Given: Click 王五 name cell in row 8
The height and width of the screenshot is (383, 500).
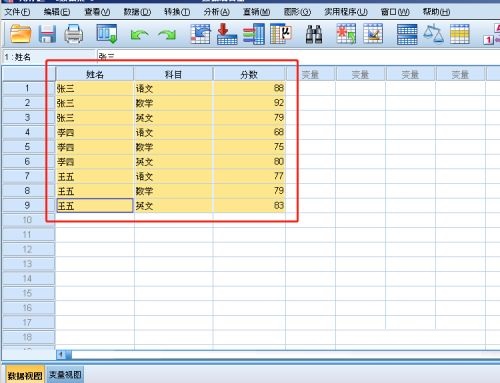Looking at the screenshot, I should tap(95, 191).
